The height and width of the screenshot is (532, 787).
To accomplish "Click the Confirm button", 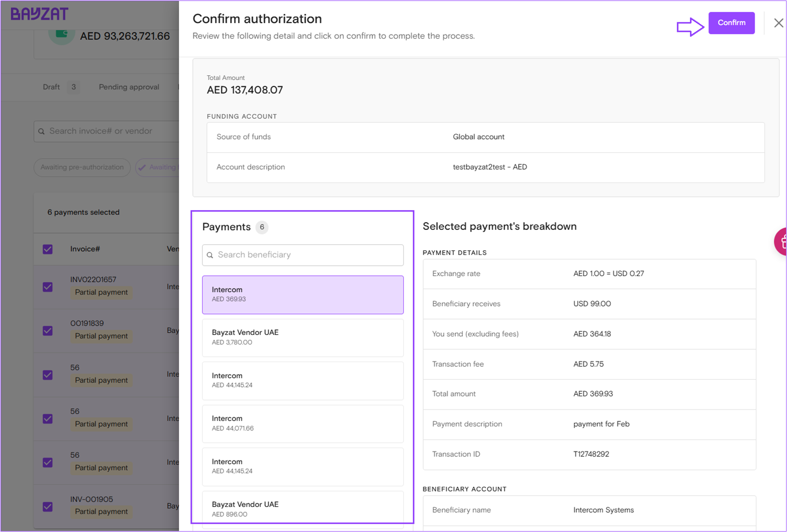I will click(x=731, y=23).
